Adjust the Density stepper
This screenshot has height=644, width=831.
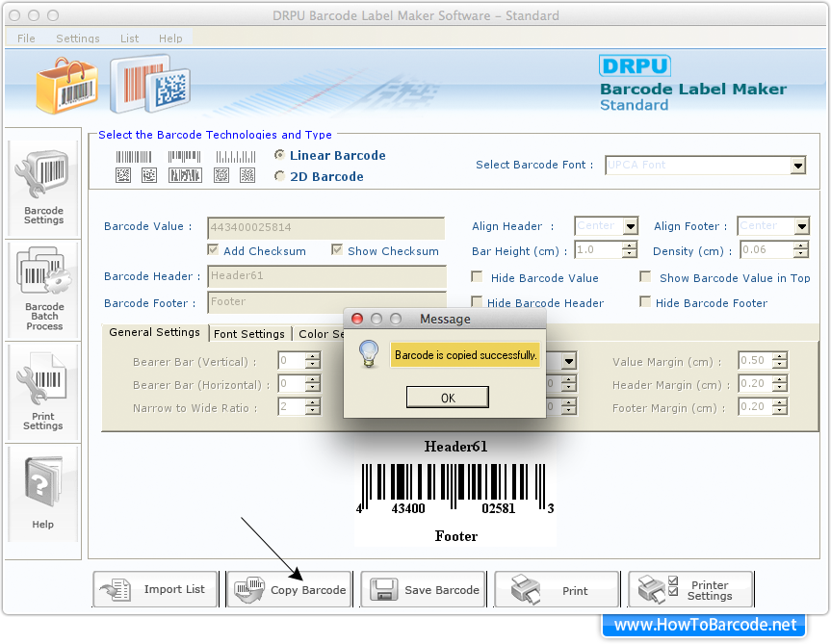(x=801, y=249)
